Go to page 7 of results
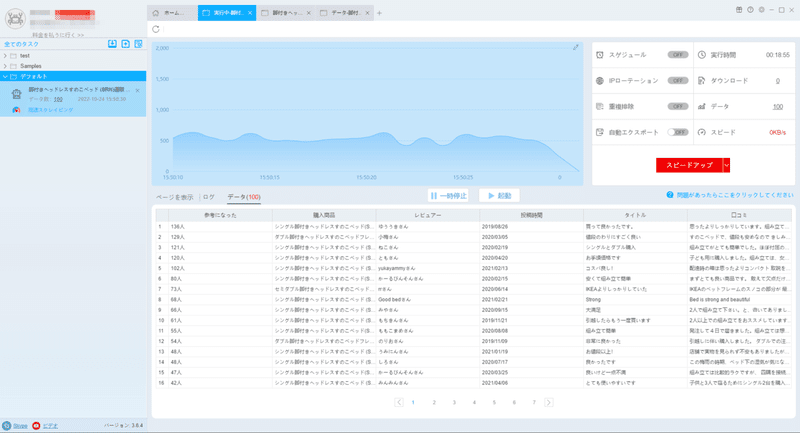Viewport: 800px width, 433px height. pyautogui.click(x=534, y=402)
